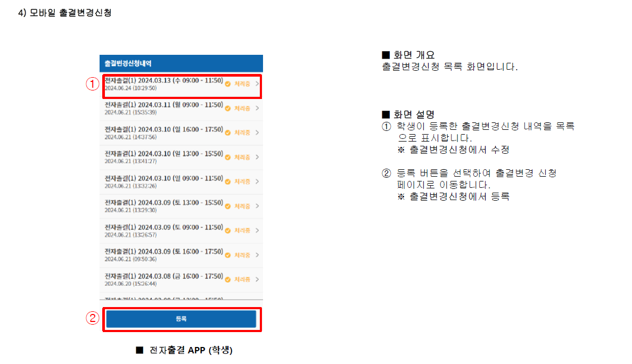Click the orange status icon for 2024.03.13 request
Viewport: 632px width, 364px height.
tap(227, 84)
